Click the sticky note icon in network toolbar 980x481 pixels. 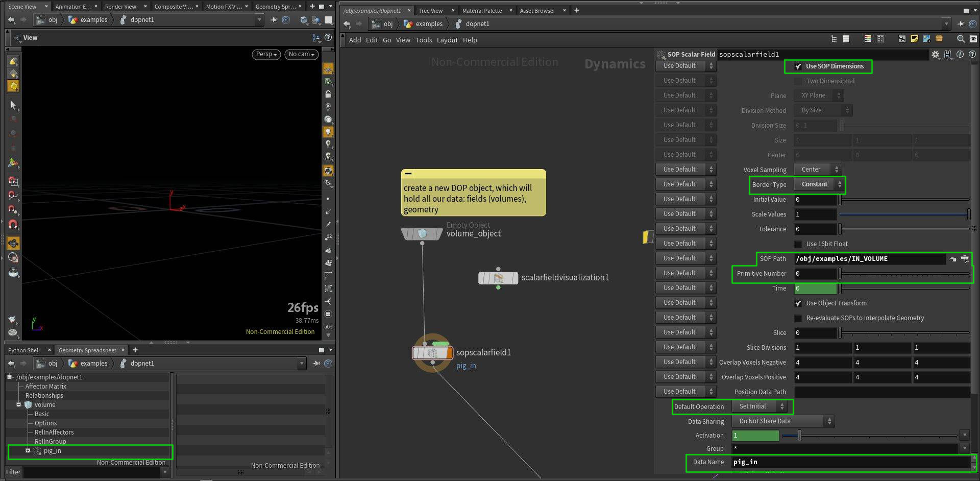(x=914, y=39)
